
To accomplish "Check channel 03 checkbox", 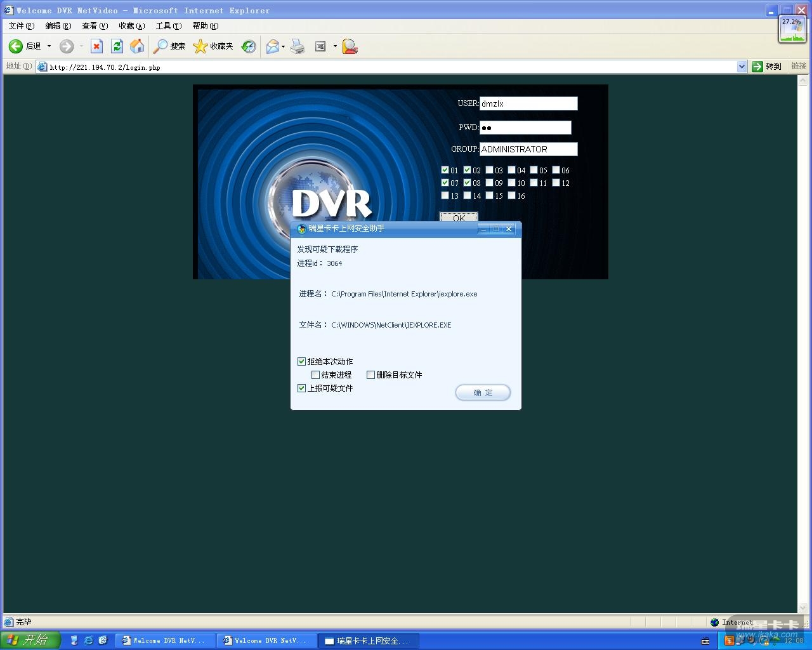I will tap(489, 170).
